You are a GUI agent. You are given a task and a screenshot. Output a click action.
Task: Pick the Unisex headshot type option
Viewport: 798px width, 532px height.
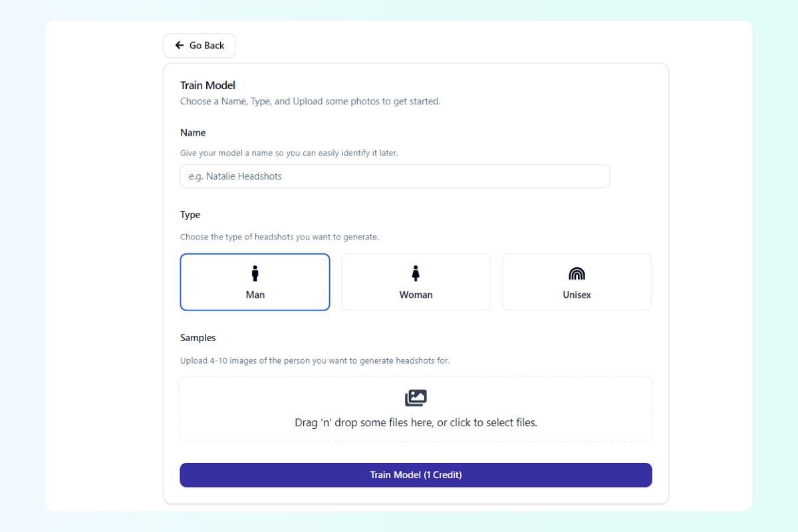pyautogui.click(x=577, y=282)
